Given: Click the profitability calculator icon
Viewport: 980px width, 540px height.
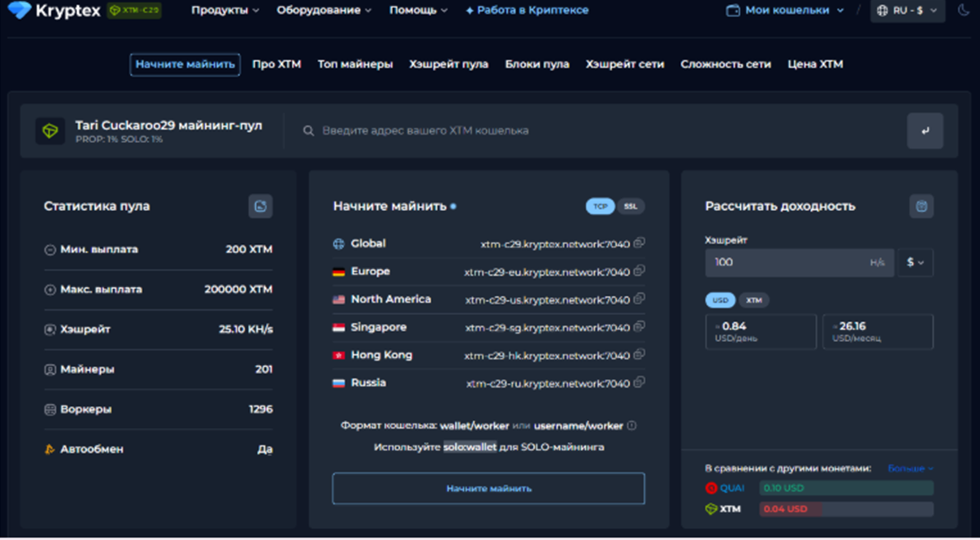Looking at the screenshot, I should (921, 206).
